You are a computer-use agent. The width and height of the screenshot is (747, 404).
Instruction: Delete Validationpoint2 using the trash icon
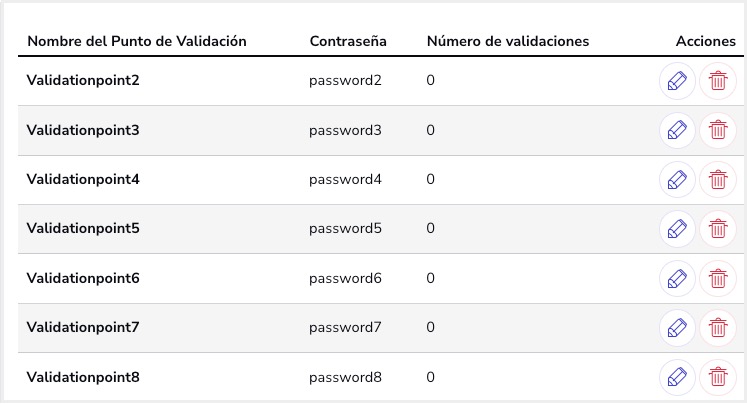[718, 81]
